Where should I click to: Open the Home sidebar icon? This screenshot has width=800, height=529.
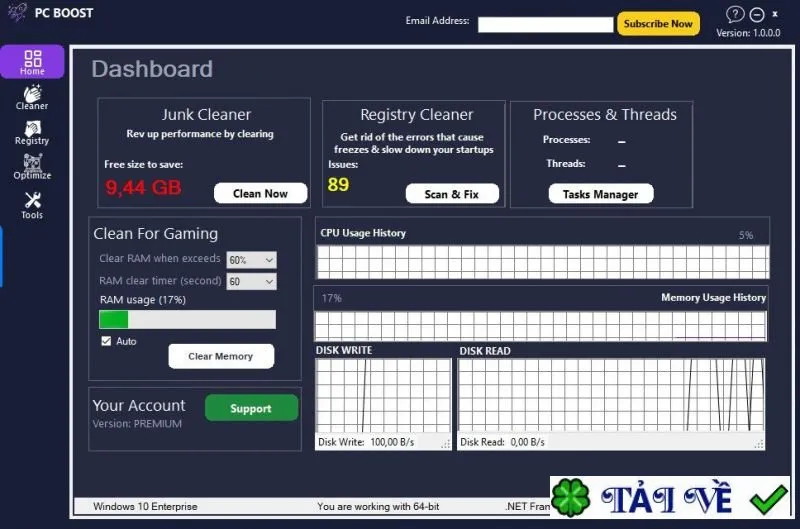[x=32, y=62]
